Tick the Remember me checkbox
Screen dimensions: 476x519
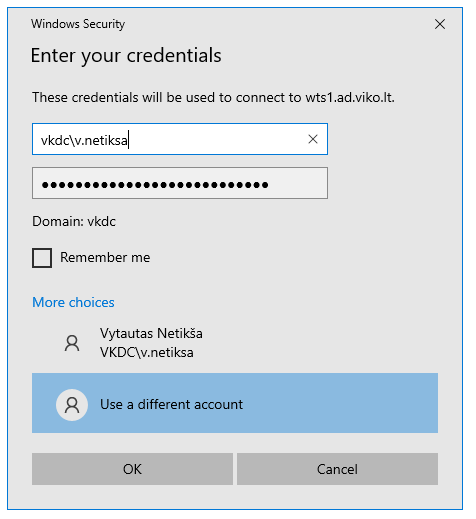point(42,258)
